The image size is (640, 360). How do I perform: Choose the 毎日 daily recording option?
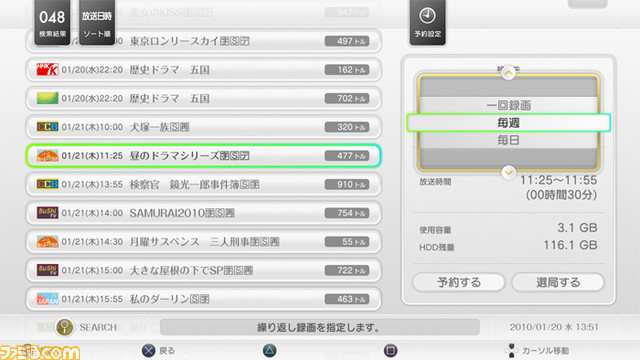coord(508,140)
